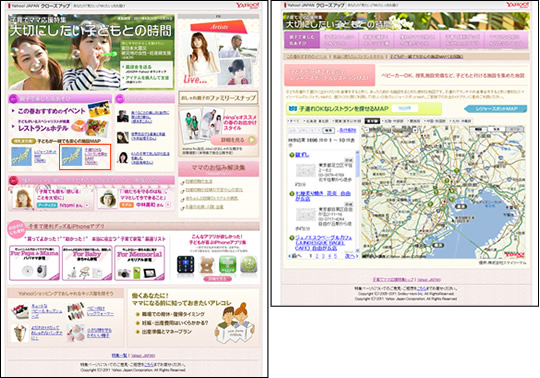Select the すべて region tab above map
The height and width of the screenshot is (378, 540).
(294, 121)
